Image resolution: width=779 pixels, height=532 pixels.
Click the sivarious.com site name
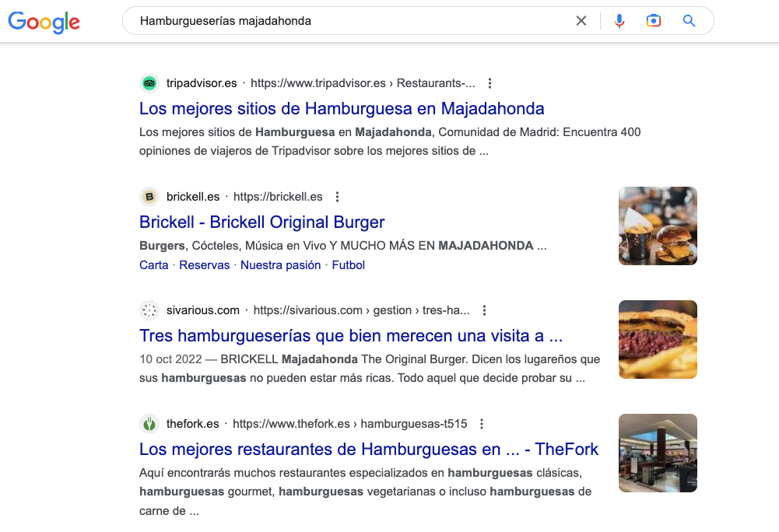pos(202,310)
